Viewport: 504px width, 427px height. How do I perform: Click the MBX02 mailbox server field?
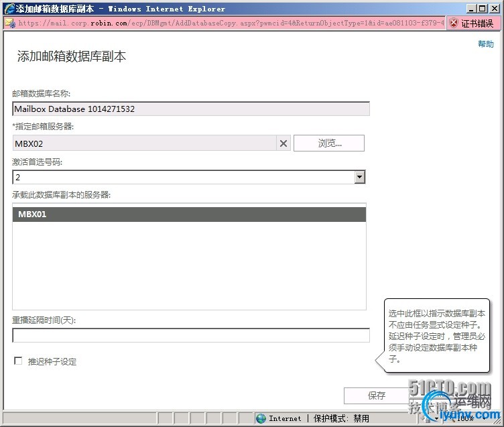144,143
